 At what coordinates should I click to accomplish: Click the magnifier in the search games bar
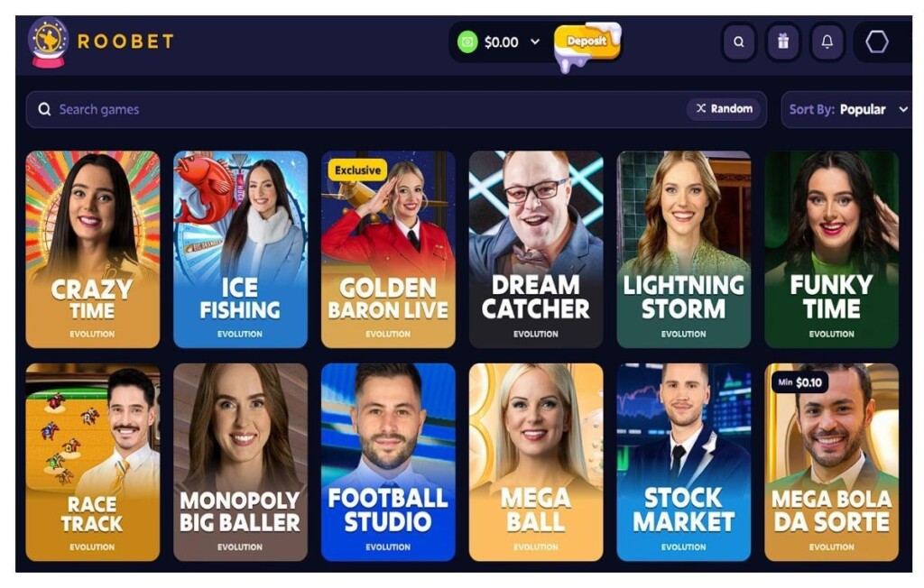pyautogui.click(x=44, y=110)
